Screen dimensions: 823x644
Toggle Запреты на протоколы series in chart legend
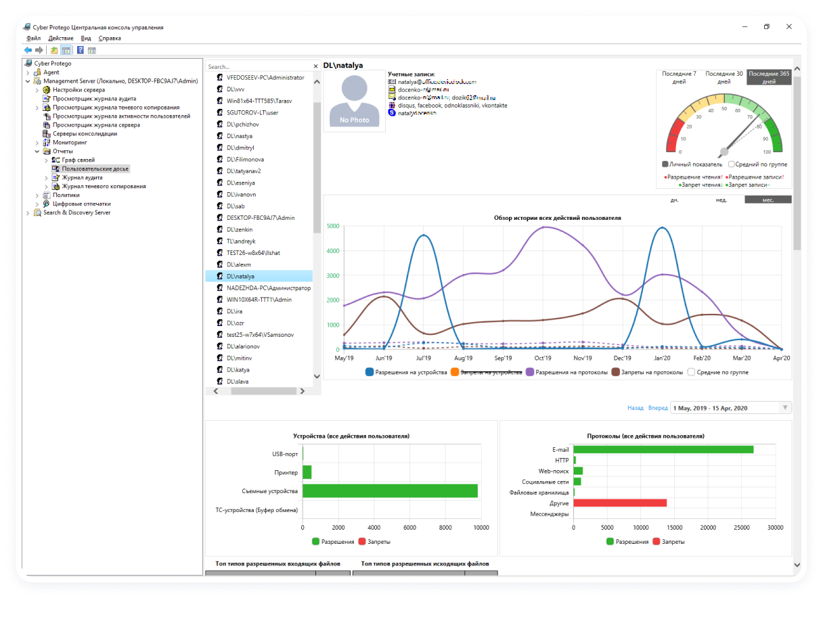point(616,372)
